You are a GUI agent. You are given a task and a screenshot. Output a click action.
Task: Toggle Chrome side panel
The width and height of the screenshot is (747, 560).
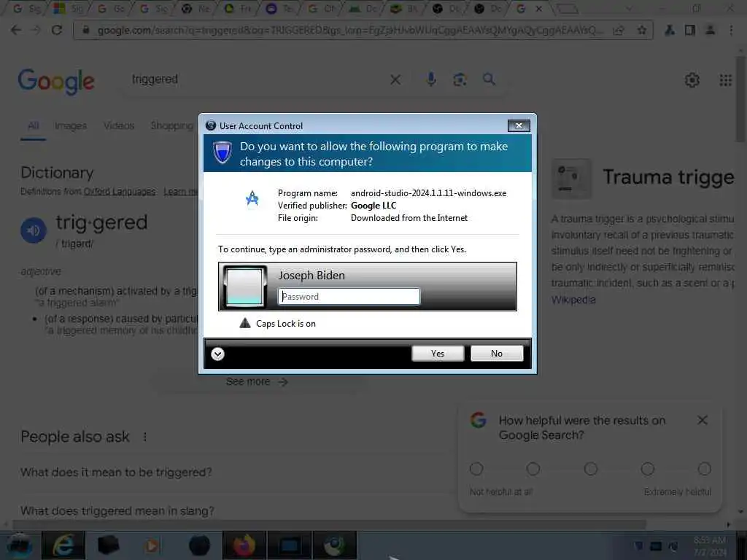tap(689, 30)
